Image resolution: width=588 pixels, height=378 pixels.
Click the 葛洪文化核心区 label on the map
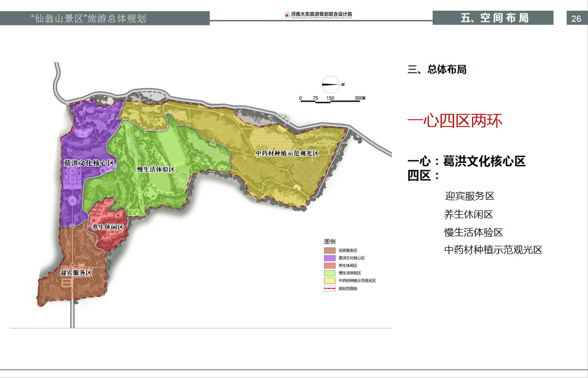tap(89, 163)
